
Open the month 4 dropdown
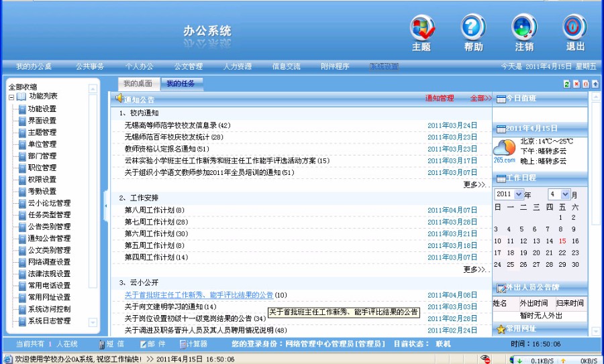[x=565, y=194]
